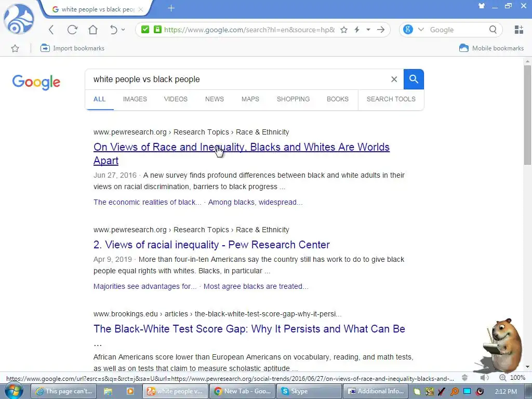Reload the page with the refresh icon
532x399 pixels.
[72, 30]
